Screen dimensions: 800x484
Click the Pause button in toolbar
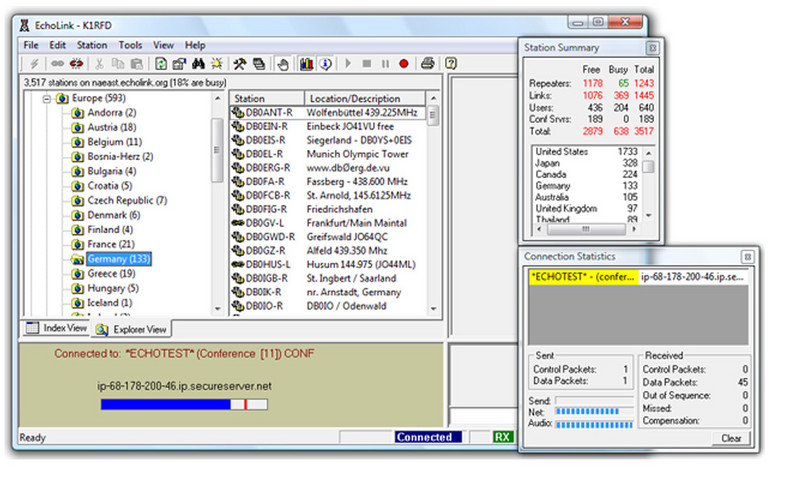385,64
